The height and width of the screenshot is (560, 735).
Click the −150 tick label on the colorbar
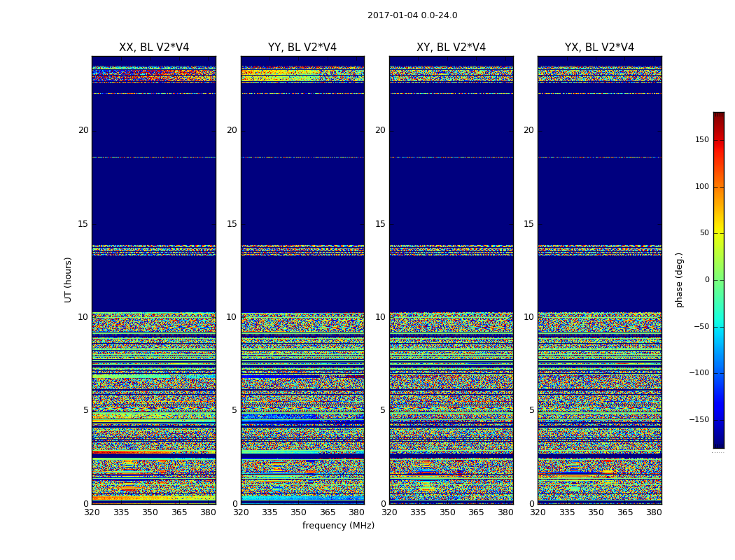tap(699, 420)
